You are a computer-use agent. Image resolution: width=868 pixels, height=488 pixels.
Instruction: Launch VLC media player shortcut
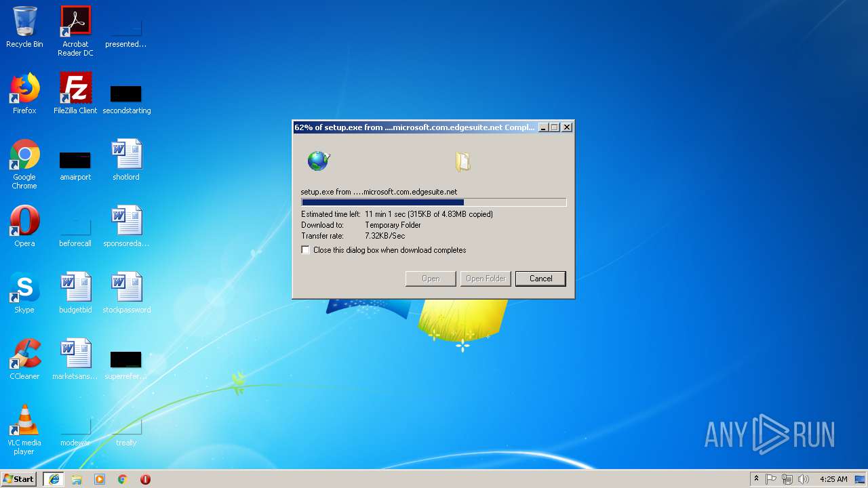24,430
